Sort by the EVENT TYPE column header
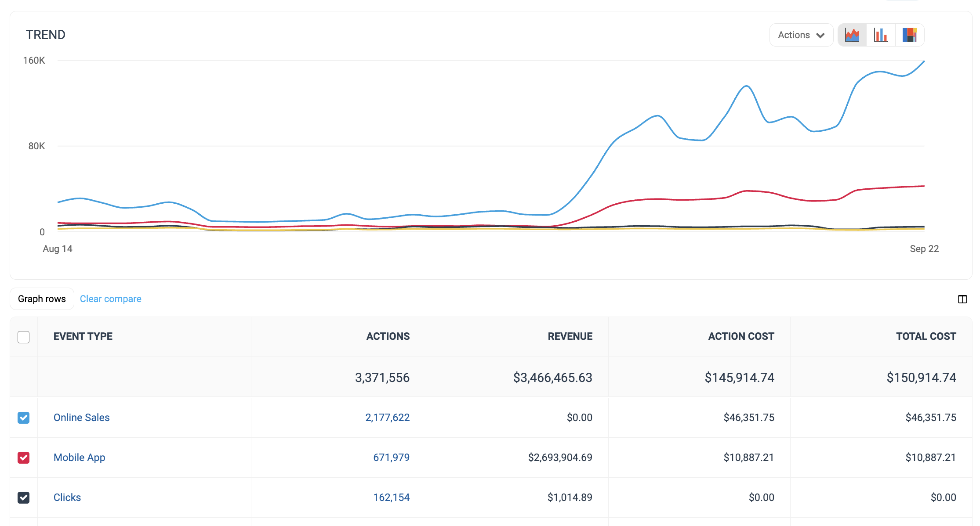 tap(83, 336)
